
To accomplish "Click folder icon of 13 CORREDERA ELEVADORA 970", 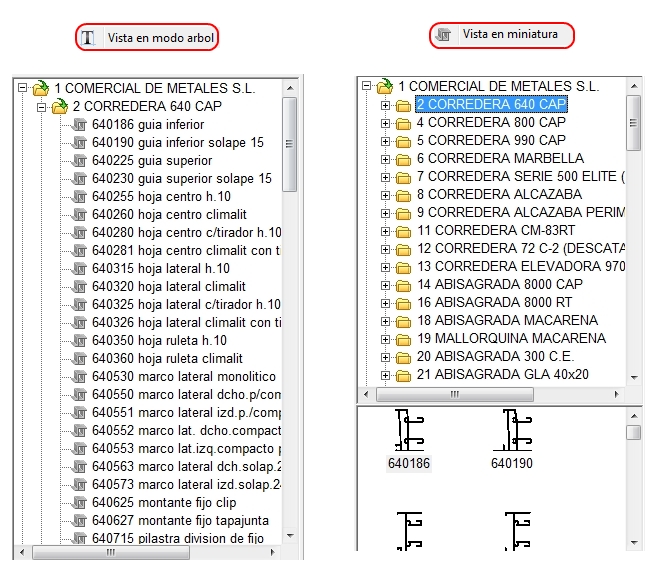I will [403, 268].
